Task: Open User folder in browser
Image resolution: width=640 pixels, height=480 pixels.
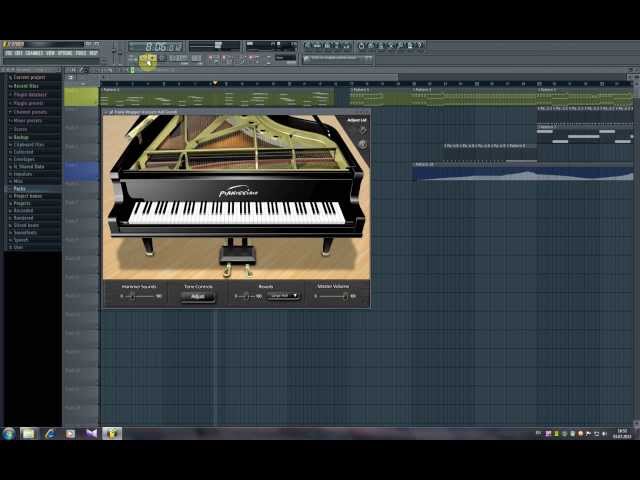Action: (x=18, y=247)
